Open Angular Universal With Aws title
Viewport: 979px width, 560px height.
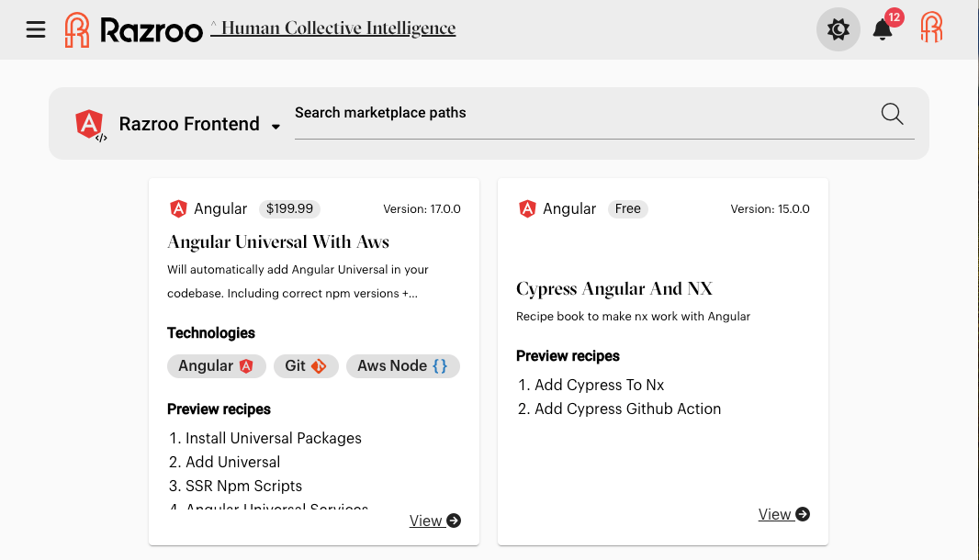pyautogui.click(x=278, y=241)
